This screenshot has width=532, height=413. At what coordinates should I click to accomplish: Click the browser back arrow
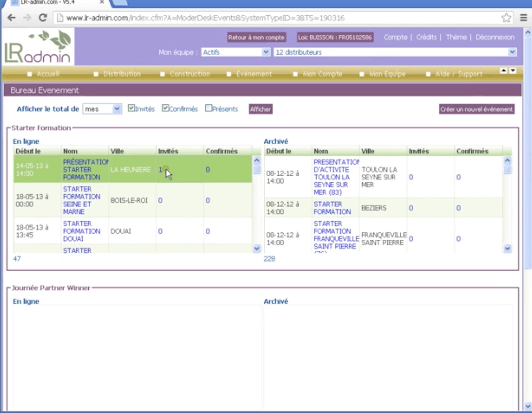click(x=11, y=18)
